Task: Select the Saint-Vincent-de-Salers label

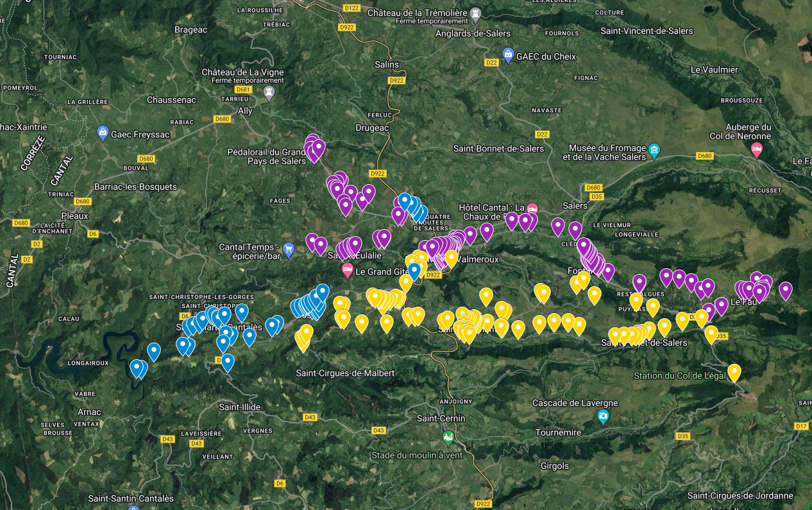Action: 647,31
